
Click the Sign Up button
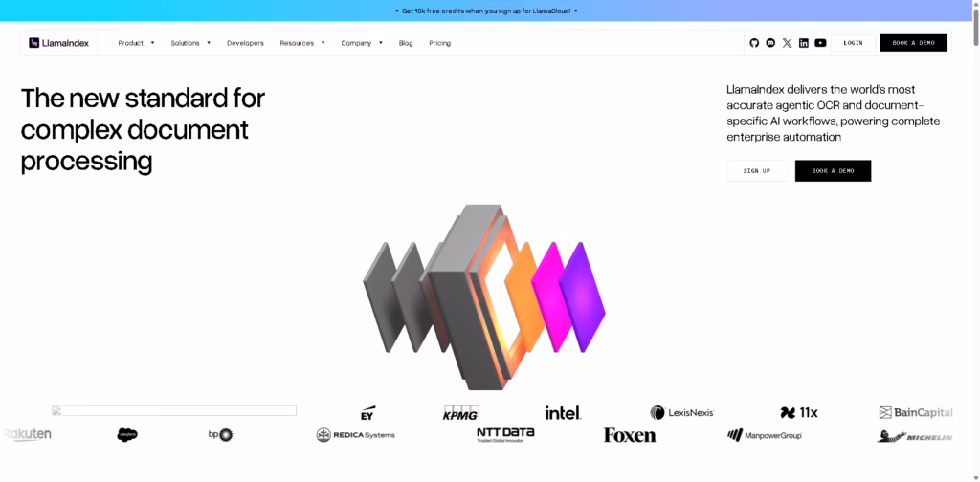756,171
